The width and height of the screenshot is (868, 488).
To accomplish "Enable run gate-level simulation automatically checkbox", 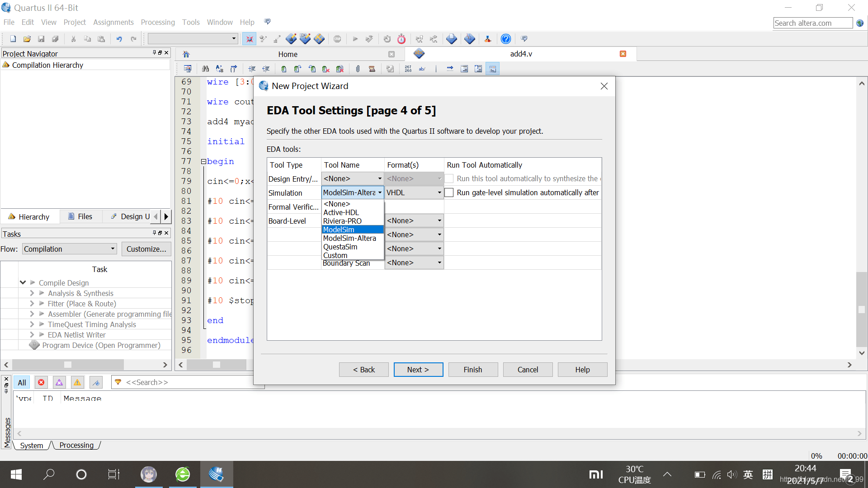I will click(449, 192).
